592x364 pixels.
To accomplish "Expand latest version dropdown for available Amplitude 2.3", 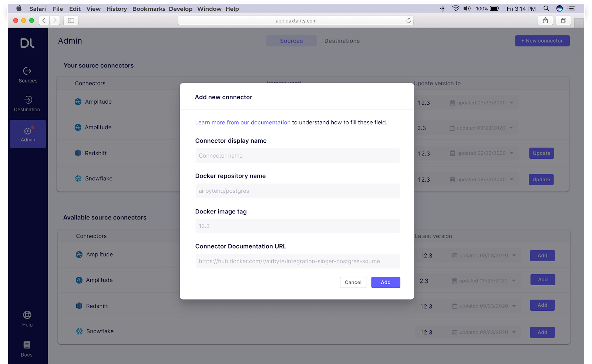I will [x=514, y=281].
